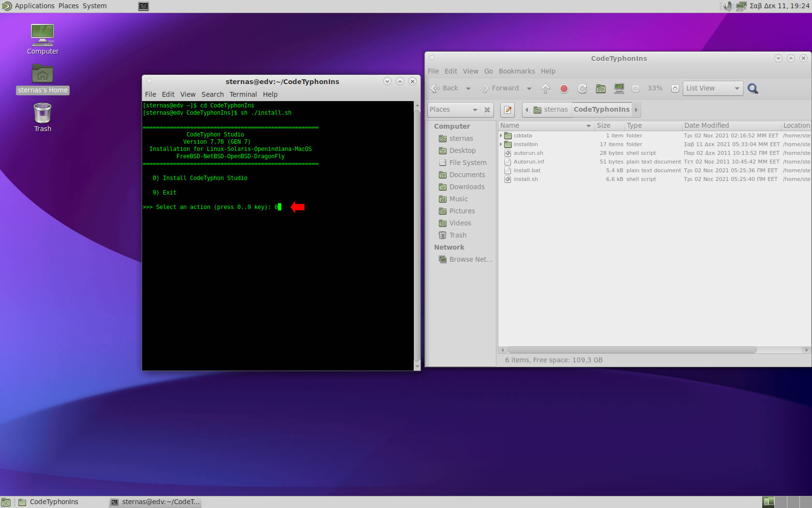Viewport: 812px width, 508px height.
Task: Toggle text-based location bar edit icon
Action: click(x=507, y=110)
